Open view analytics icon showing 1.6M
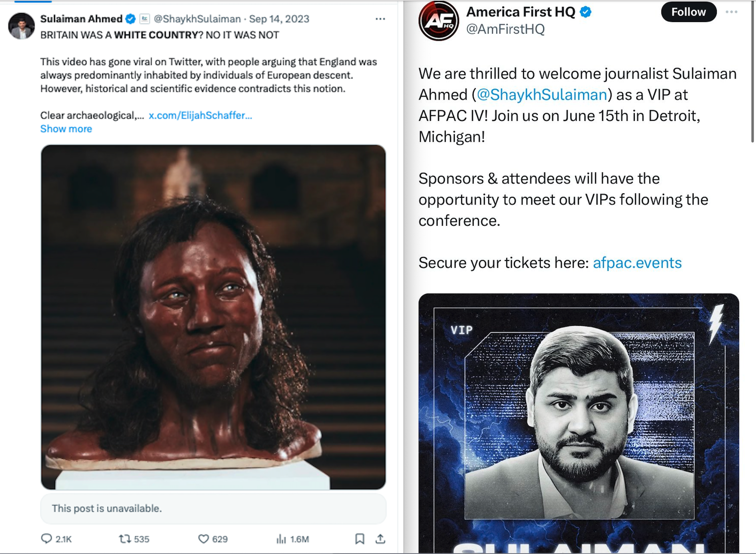The height and width of the screenshot is (554, 756). click(x=281, y=539)
